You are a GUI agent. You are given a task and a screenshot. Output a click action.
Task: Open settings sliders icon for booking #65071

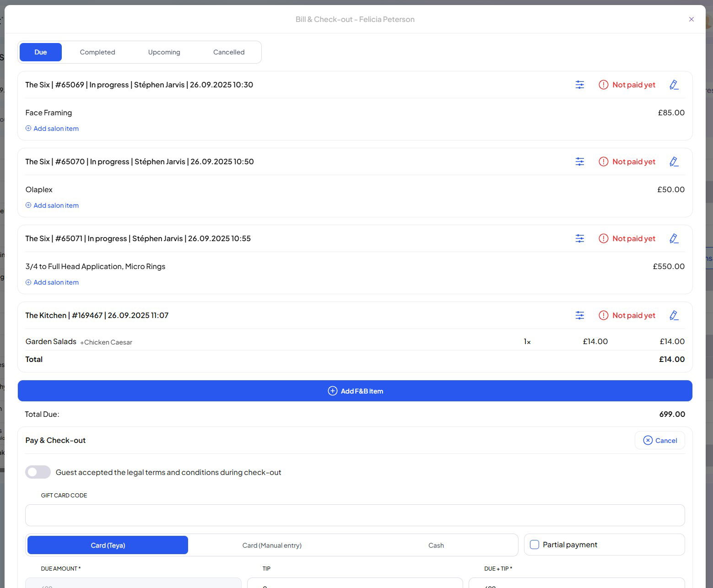pyautogui.click(x=579, y=238)
